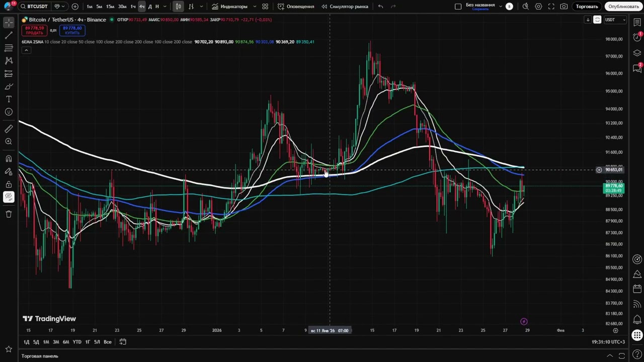Screen dimensions: 644x362
Task: Select the ruler measure tool
Action: 9,129
